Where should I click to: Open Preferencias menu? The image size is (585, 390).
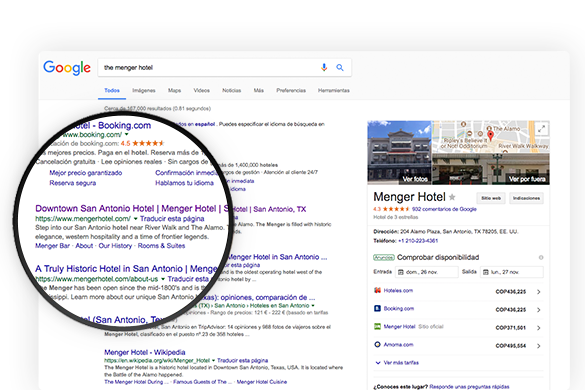(291, 90)
